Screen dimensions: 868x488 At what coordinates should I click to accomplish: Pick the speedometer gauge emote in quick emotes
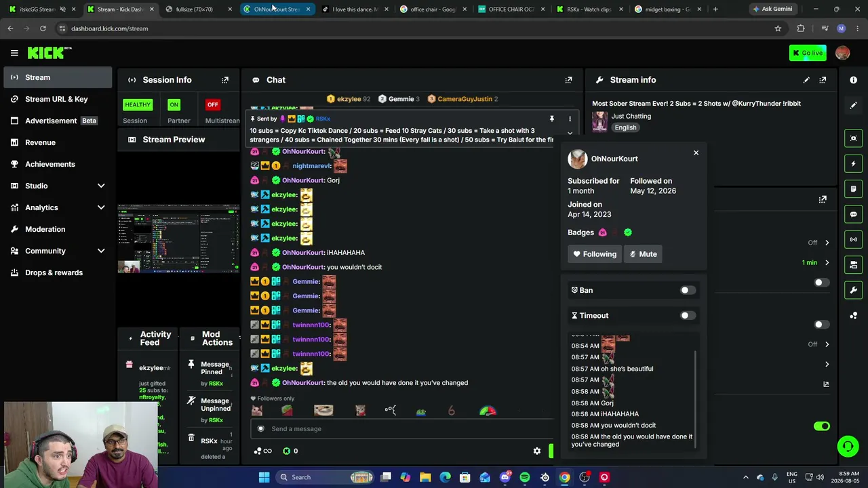488,411
